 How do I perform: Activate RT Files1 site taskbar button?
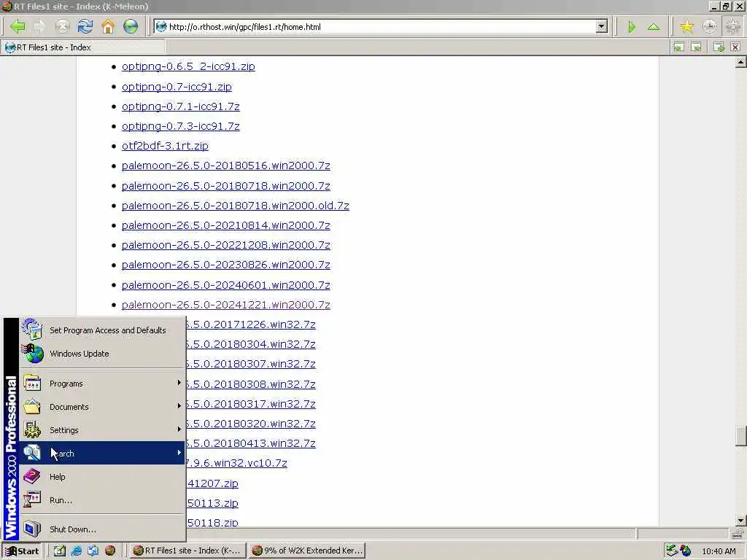187,551
